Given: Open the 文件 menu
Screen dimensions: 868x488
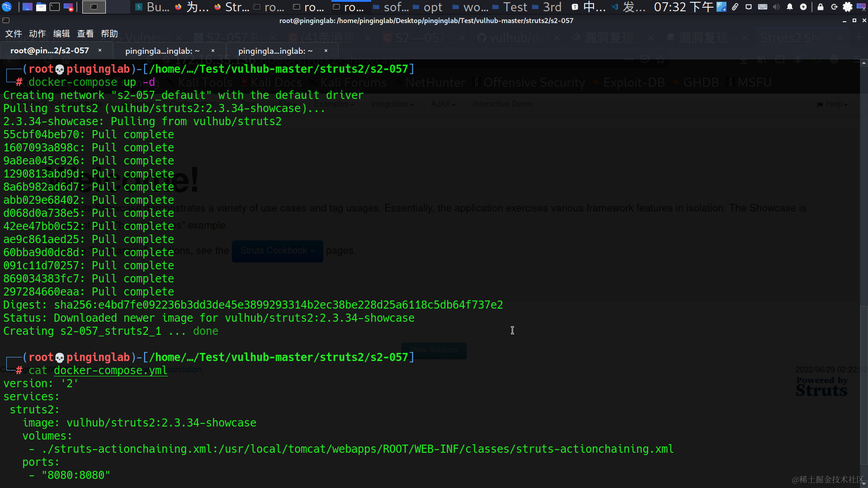Looking at the screenshot, I should [x=13, y=34].
